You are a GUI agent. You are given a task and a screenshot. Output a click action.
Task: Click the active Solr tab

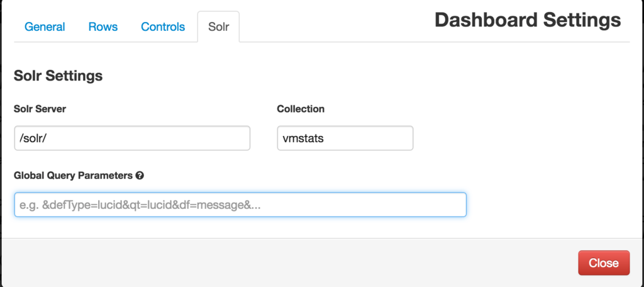[218, 26]
